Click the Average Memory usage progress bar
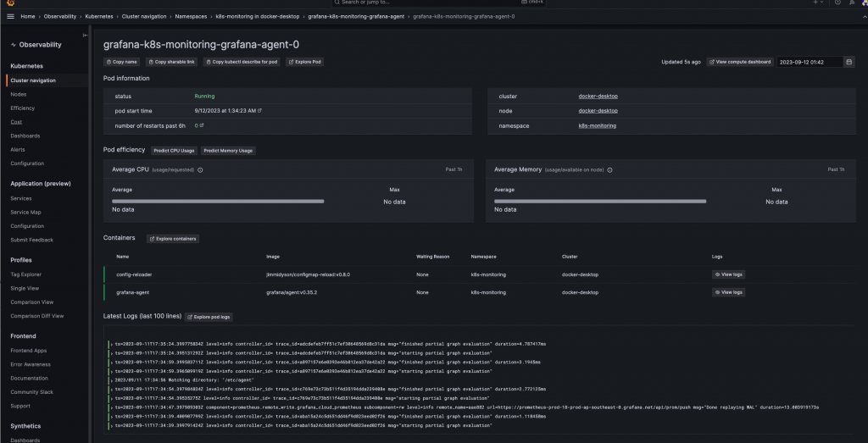 pos(600,202)
